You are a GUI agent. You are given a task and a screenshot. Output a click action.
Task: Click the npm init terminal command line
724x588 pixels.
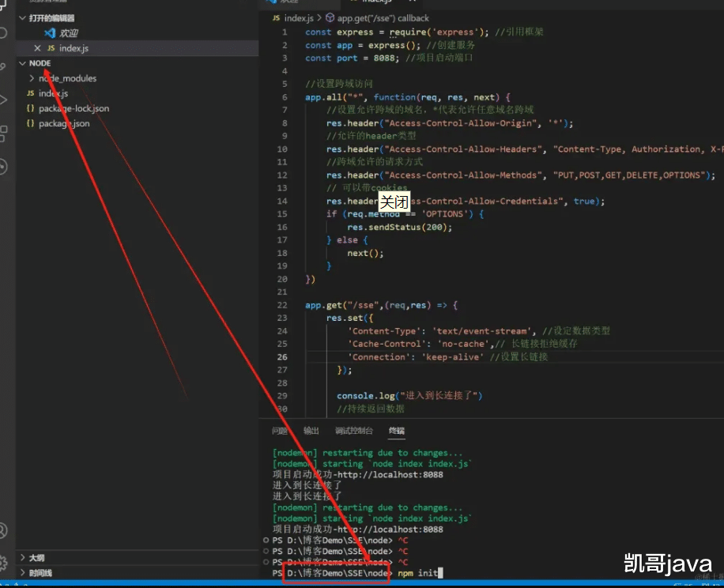(418, 573)
